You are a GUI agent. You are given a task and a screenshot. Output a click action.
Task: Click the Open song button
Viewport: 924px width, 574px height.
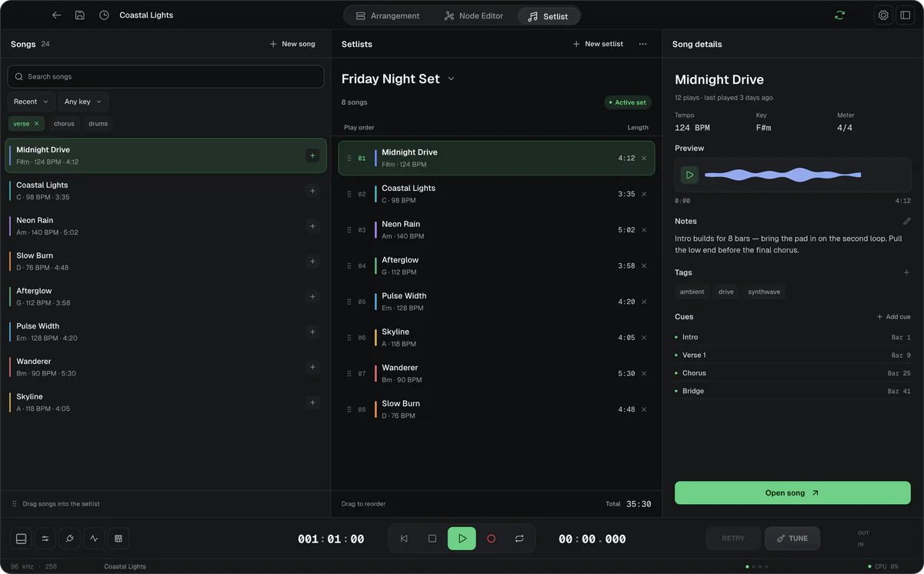(x=792, y=492)
